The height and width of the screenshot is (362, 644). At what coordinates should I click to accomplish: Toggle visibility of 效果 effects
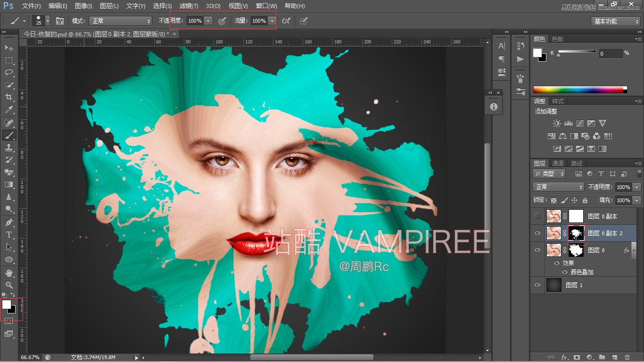click(557, 263)
